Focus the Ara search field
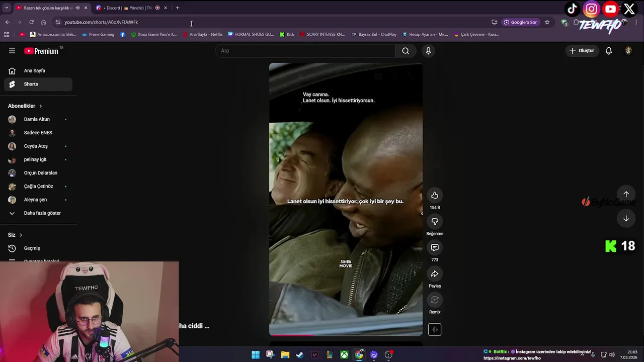 point(306,51)
